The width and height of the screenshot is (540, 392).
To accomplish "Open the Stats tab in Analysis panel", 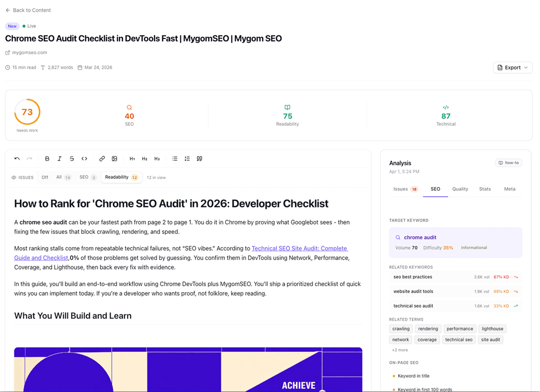I will coord(485,189).
